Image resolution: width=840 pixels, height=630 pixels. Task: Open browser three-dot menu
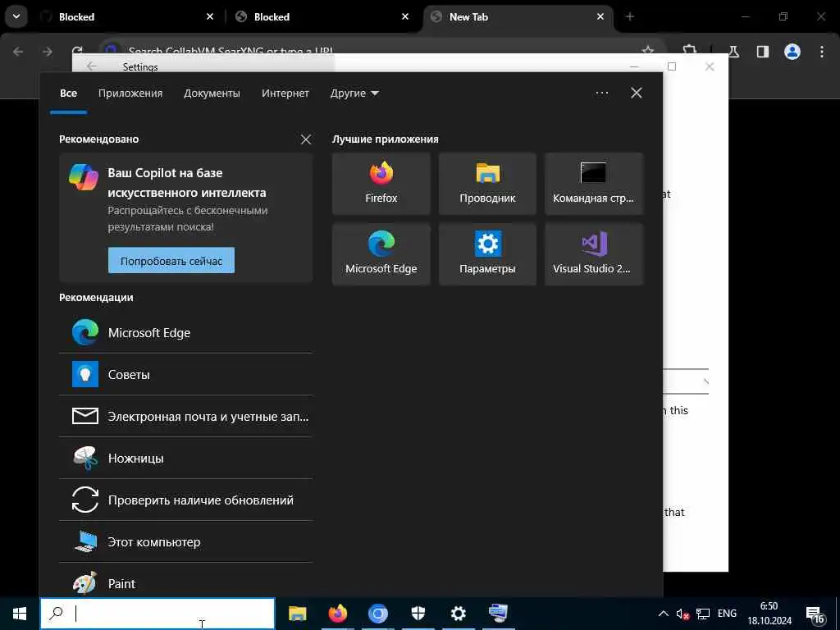coord(822,52)
